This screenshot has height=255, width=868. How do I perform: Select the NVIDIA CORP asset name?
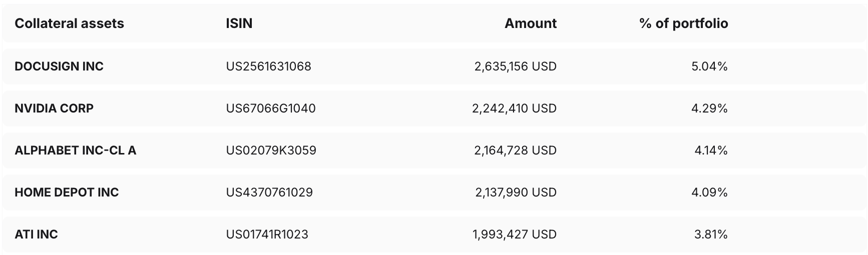pos(54,108)
